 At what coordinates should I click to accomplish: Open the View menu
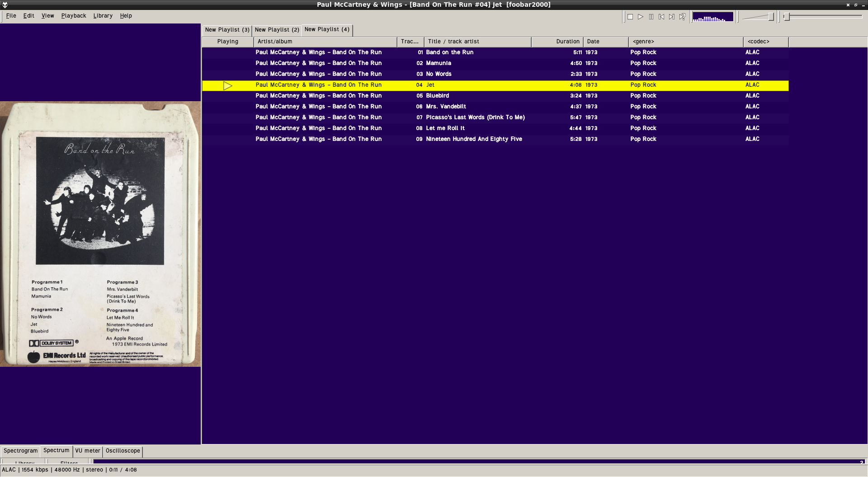coord(47,16)
